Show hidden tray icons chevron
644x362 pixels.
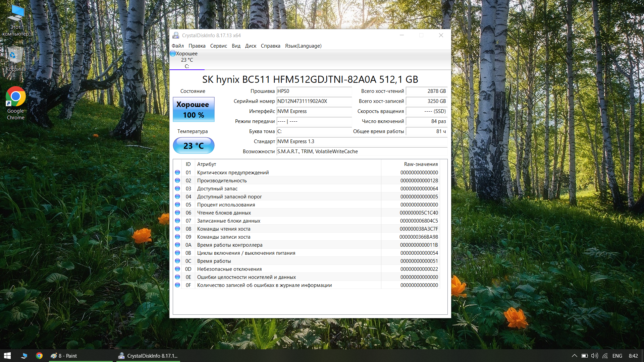tap(574, 356)
